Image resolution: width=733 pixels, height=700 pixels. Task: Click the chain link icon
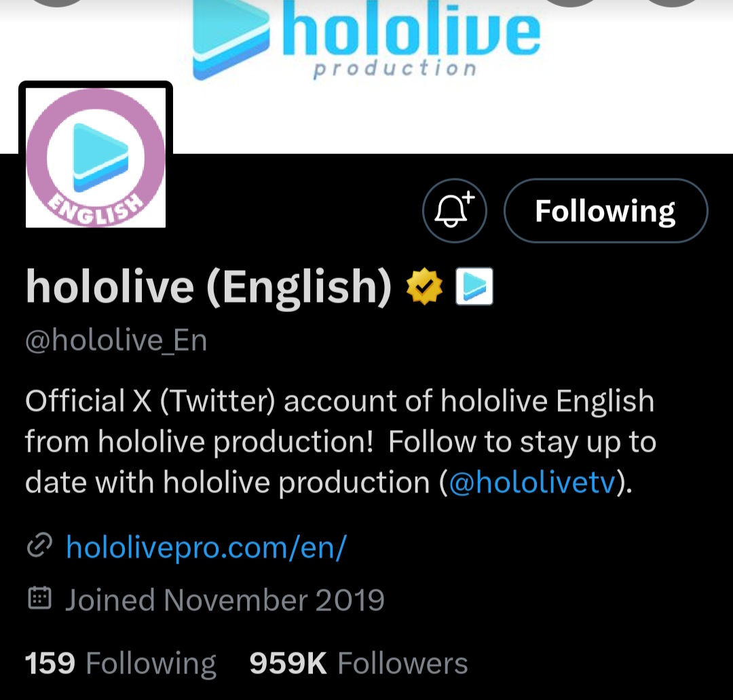(x=39, y=545)
